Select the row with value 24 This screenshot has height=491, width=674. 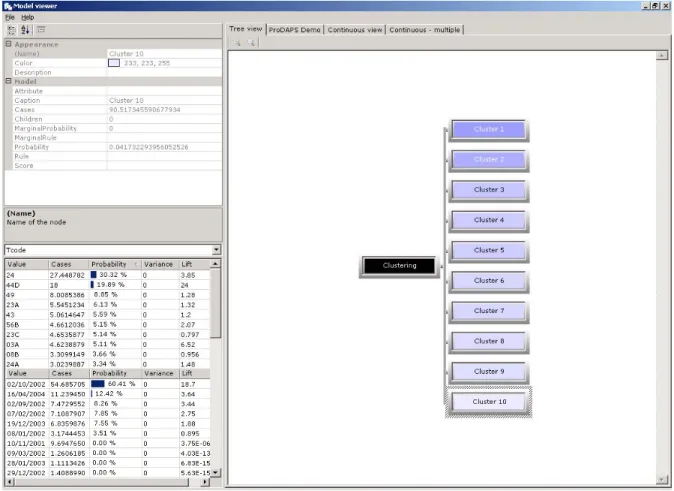click(x=107, y=275)
